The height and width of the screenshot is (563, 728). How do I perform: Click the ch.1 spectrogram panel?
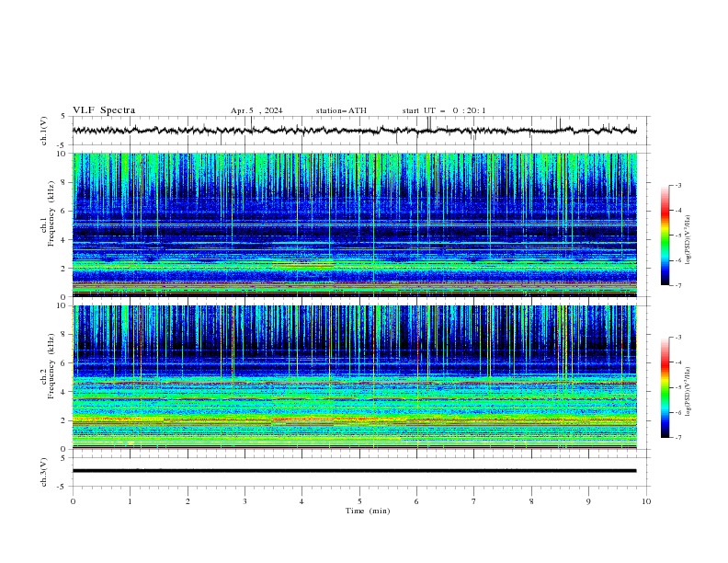coord(355,224)
